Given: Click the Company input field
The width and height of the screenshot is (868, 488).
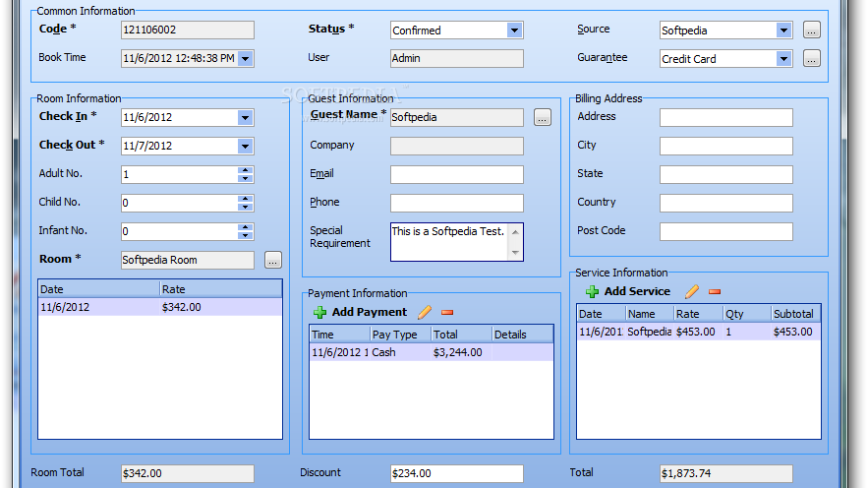Looking at the screenshot, I should pos(457,147).
